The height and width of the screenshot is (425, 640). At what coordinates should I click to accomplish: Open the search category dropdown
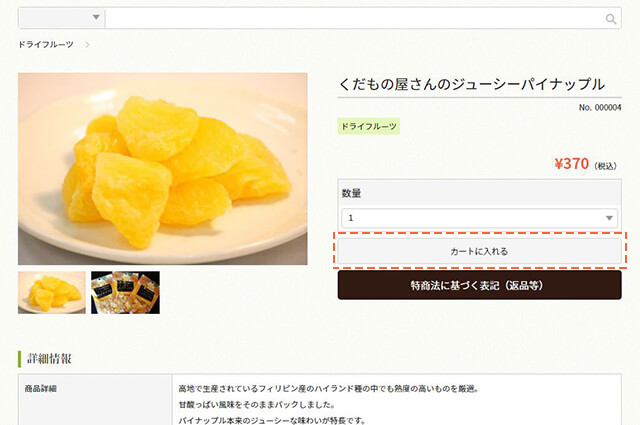click(62, 18)
